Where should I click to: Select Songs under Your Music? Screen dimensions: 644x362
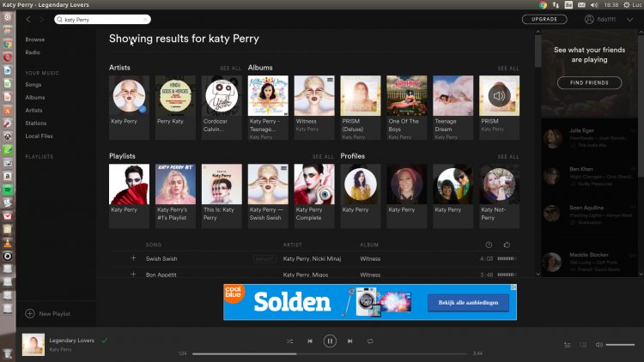click(x=33, y=85)
